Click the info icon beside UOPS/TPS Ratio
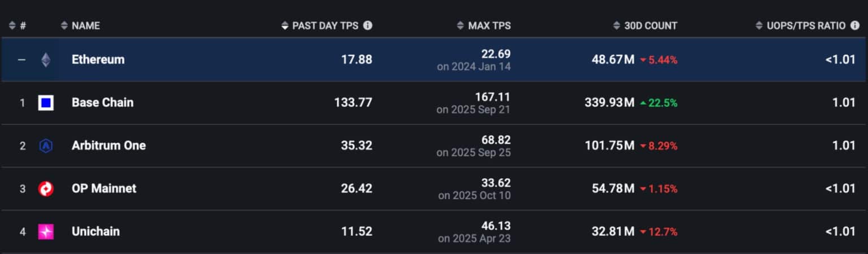This screenshot has height=254, width=868. (x=855, y=25)
